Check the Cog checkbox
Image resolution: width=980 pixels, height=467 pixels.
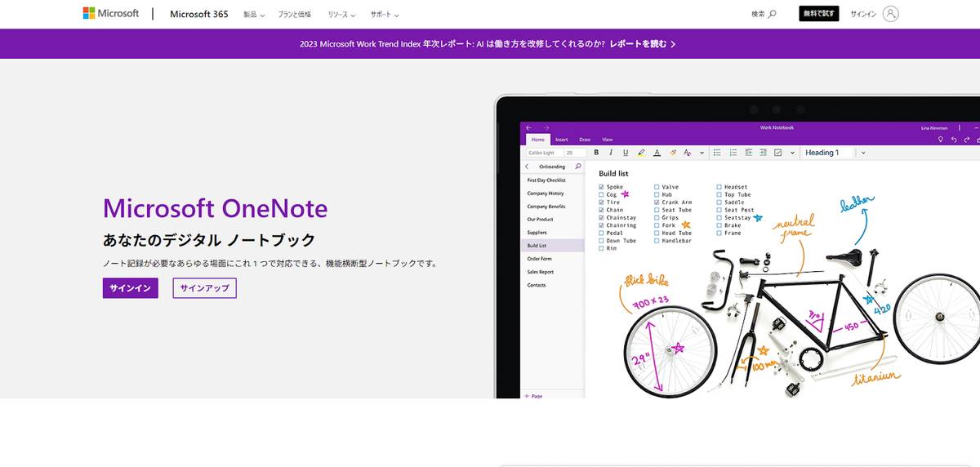click(x=602, y=195)
